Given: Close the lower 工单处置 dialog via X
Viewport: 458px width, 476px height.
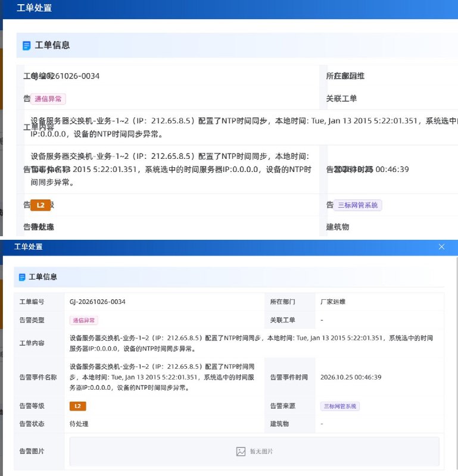Looking at the screenshot, I should (x=441, y=247).
